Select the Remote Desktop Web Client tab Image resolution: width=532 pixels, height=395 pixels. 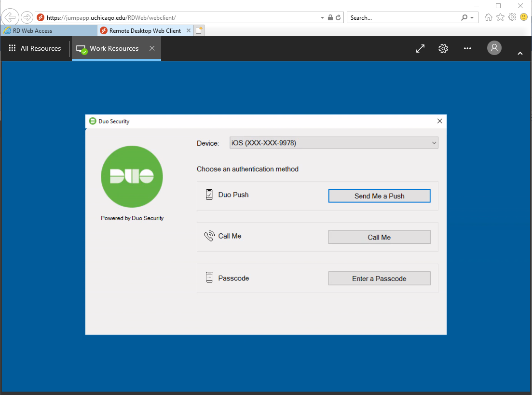point(142,30)
